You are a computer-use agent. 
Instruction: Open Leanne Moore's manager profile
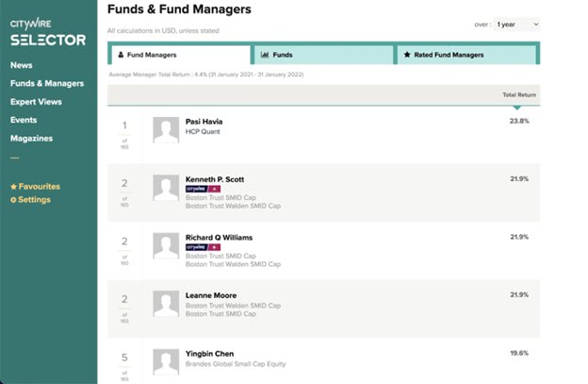(x=211, y=295)
